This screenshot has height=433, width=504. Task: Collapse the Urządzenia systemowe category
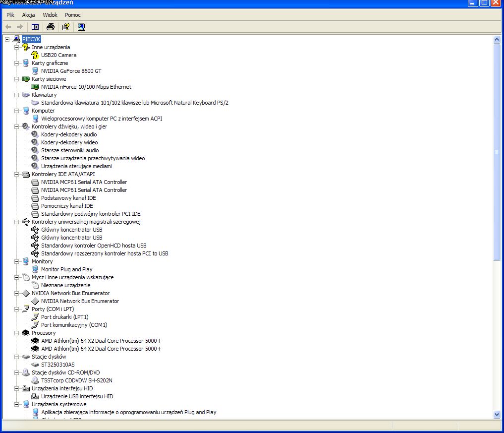[16, 404]
